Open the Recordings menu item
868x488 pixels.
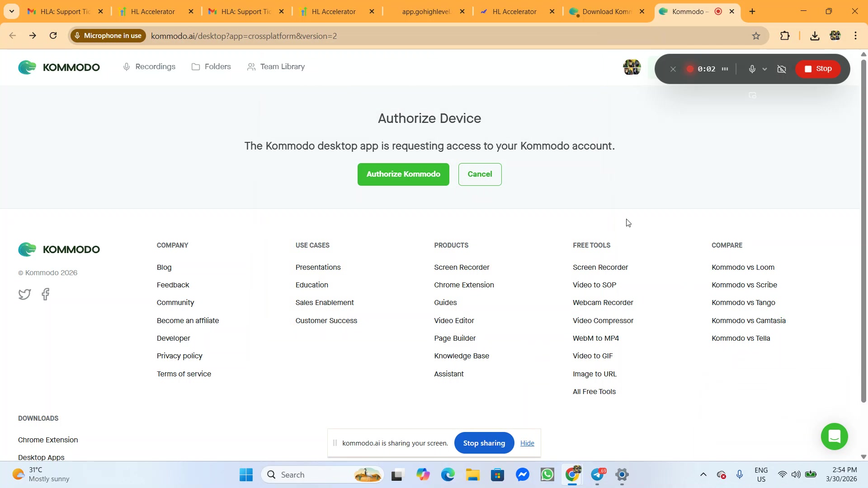click(149, 67)
